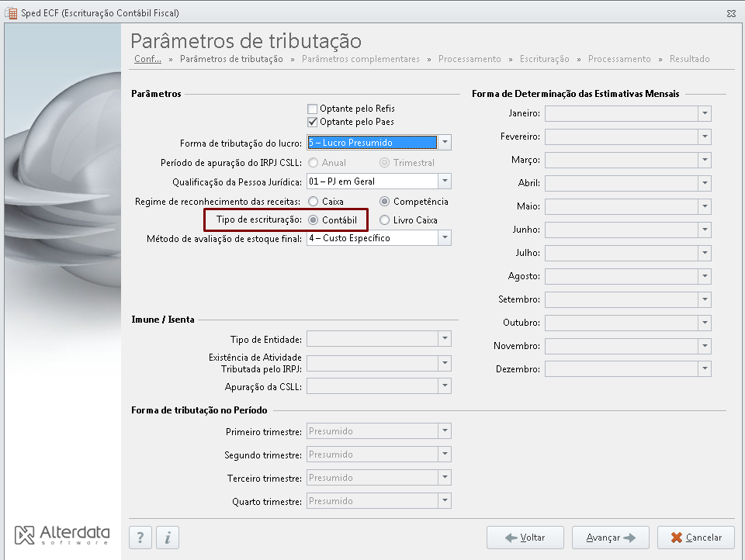This screenshot has height=560, width=745.
Task: Select Livro Caixa radio button
Action: [384, 220]
